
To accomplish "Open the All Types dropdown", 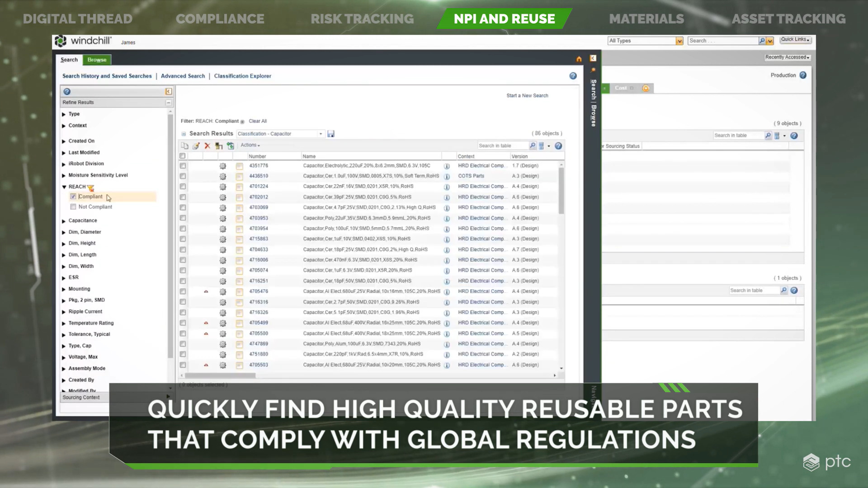I will [x=645, y=41].
